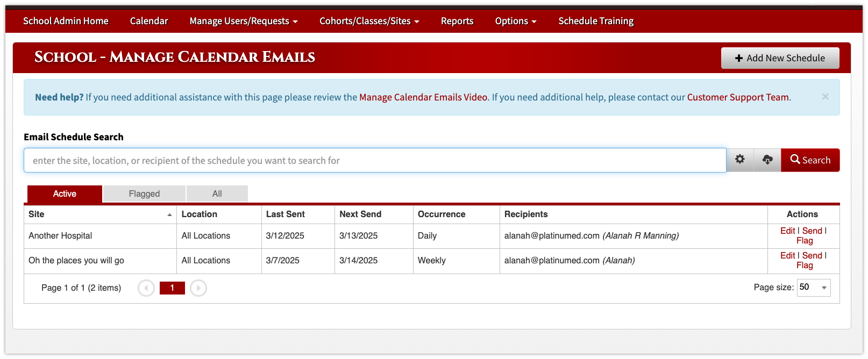Open Manage Calendar Emails Video link
Screen dimensions: 868x359
click(423, 97)
